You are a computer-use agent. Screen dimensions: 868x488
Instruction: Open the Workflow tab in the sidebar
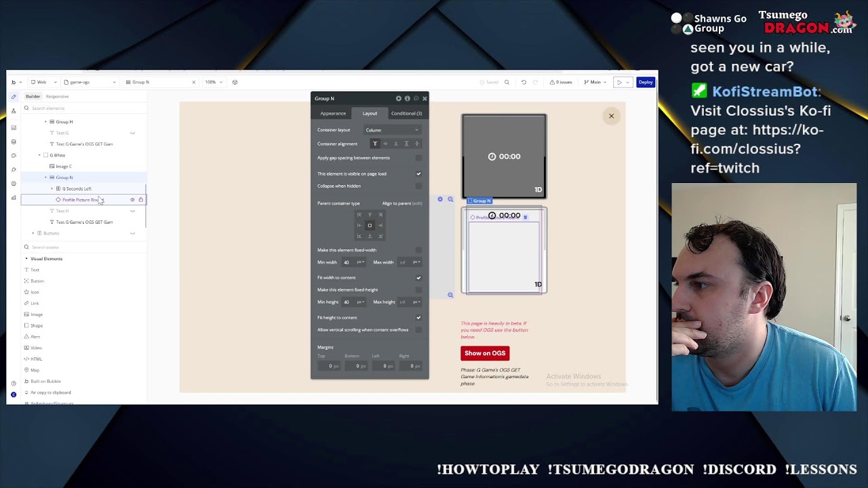pos(14,110)
